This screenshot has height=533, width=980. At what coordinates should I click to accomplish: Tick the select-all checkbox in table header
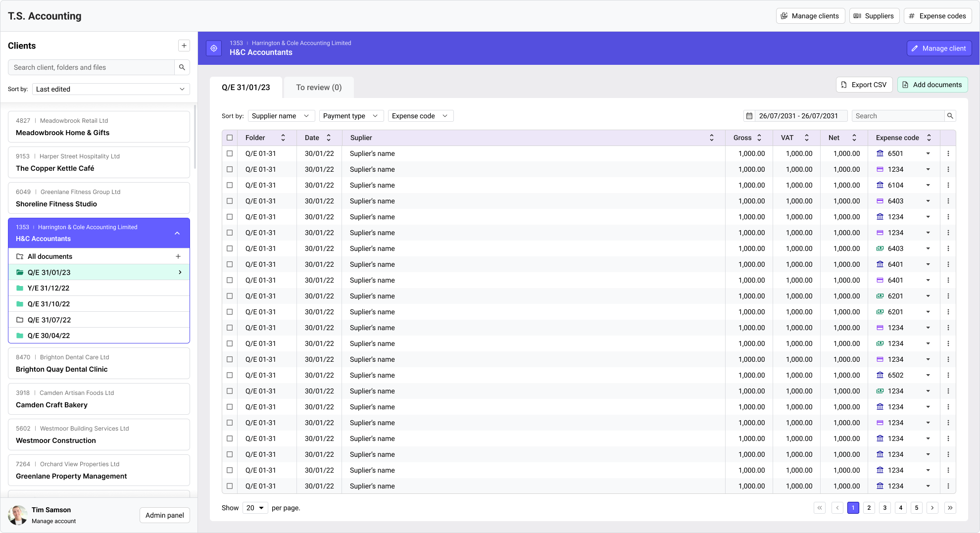[x=230, y=138]
